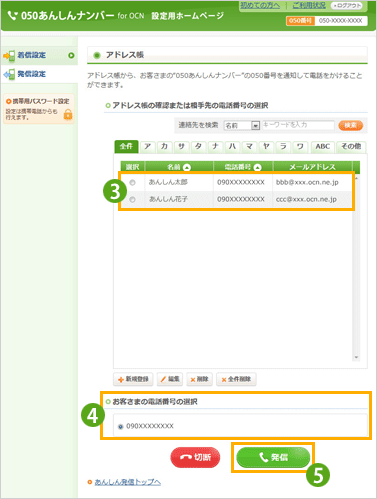Select the ワ tab
Viewport: 377px width, 499px height.
pyautogui.click(x=300, y=147)
